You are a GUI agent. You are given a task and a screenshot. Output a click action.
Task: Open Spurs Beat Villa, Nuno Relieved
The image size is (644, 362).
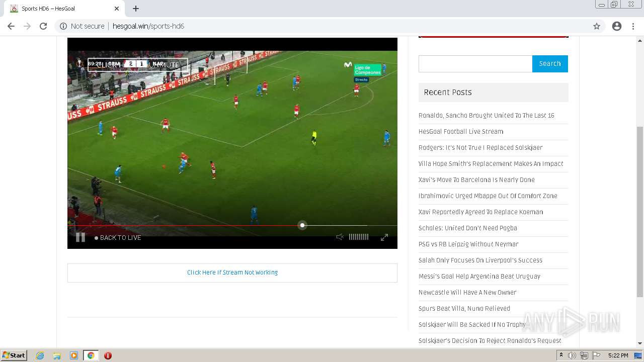tap(464, 309)
